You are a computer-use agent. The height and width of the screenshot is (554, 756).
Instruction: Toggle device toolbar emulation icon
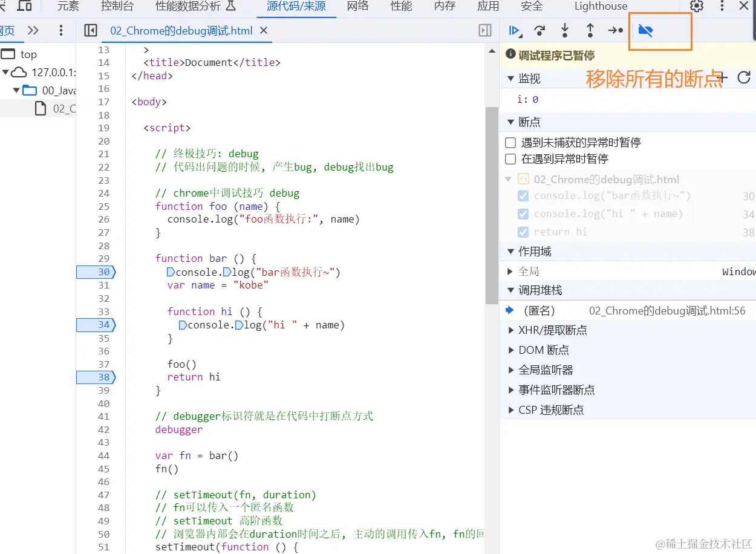24,6
